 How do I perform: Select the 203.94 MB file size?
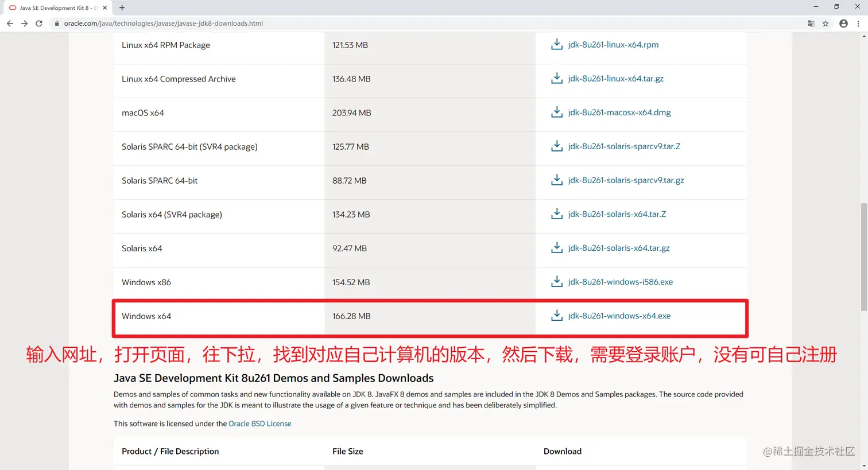point(352,113)
